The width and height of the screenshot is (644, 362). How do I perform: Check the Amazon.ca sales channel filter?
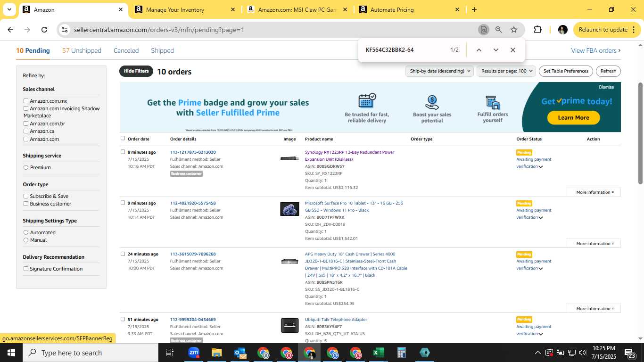pyautogui.click(x=26, y=131)
